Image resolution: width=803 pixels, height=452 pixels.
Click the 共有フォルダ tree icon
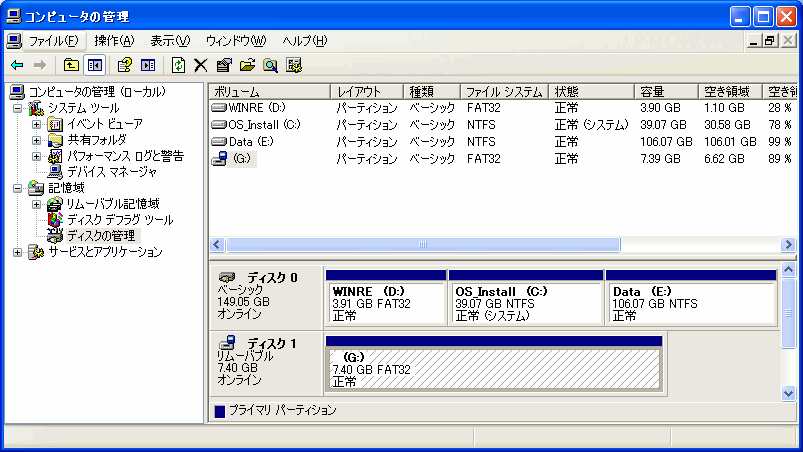click(55, 140)
